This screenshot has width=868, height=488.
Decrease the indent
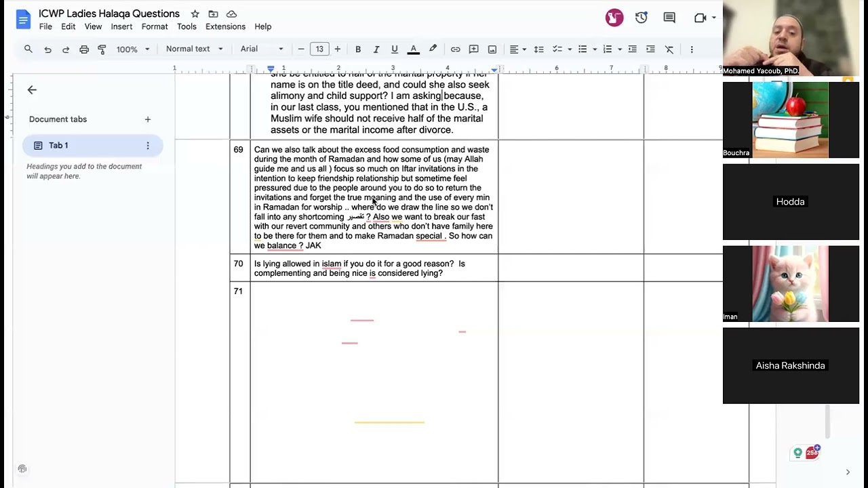(633, 49)
